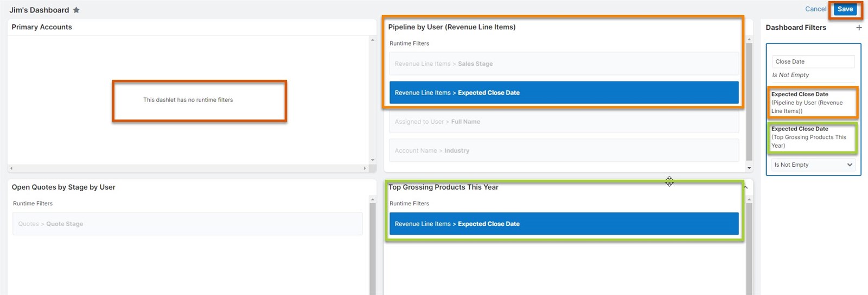Screen dimensions: 868x295
Task: Save the dashboard changes
Action: 845,9
